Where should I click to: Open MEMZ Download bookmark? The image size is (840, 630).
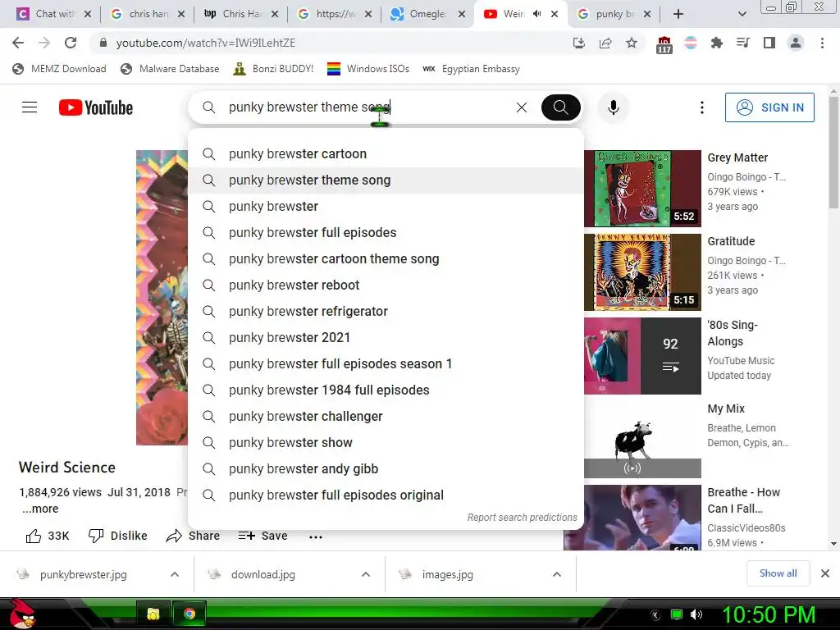tap(59, 69)
